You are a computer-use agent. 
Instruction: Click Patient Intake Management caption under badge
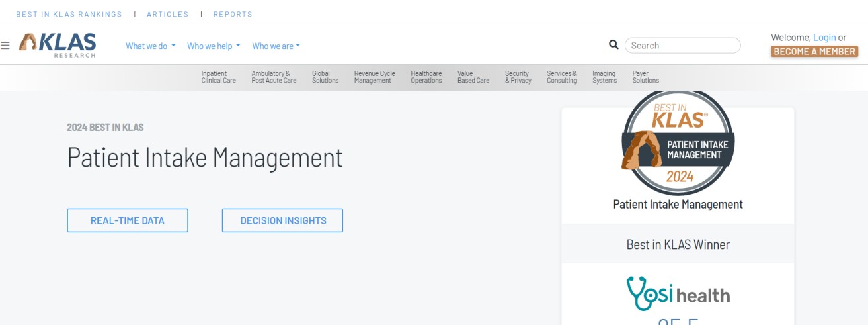678,205
